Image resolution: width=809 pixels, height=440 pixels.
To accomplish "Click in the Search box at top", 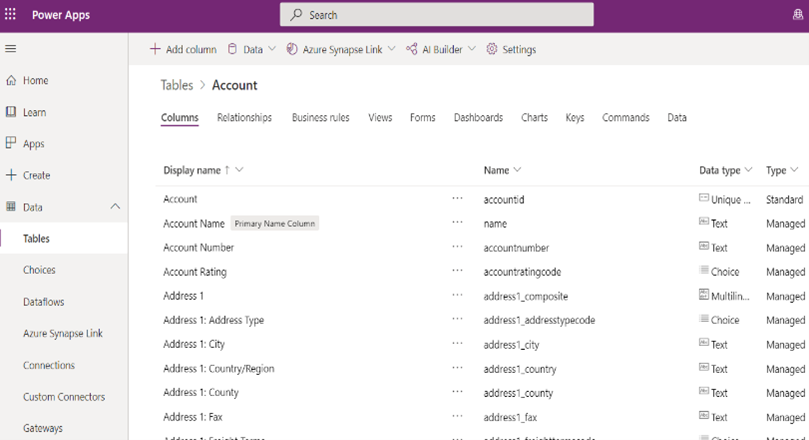I will point(436,15).
